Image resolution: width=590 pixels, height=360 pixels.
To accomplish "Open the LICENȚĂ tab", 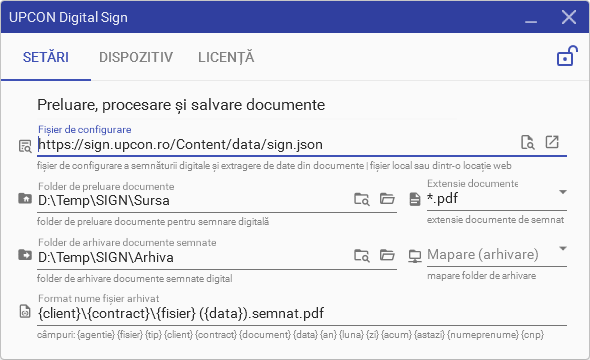I will tap(226, 57).
